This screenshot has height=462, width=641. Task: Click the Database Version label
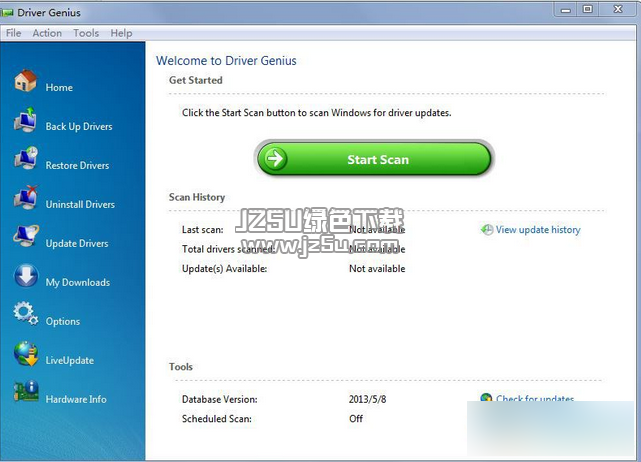coord(220,399)
